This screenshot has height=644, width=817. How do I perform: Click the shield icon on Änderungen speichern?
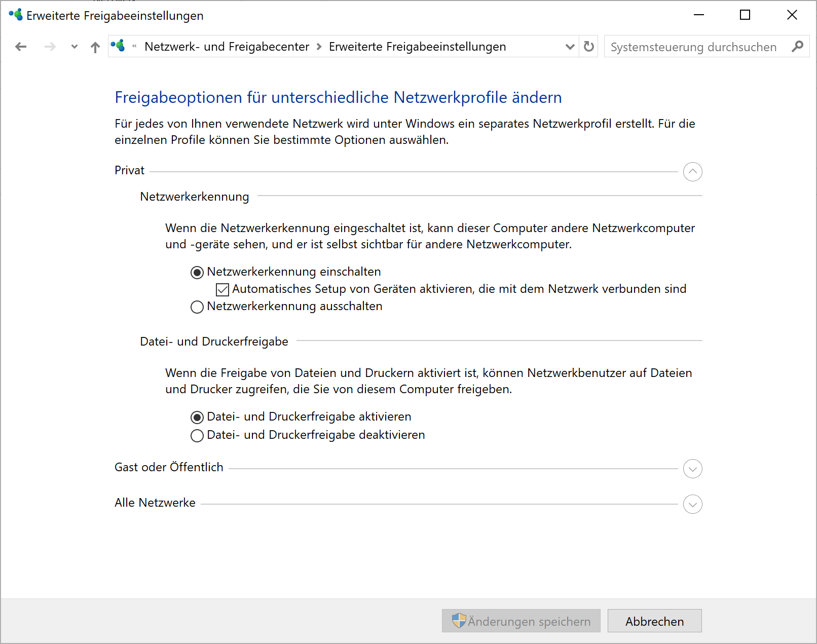459,621
